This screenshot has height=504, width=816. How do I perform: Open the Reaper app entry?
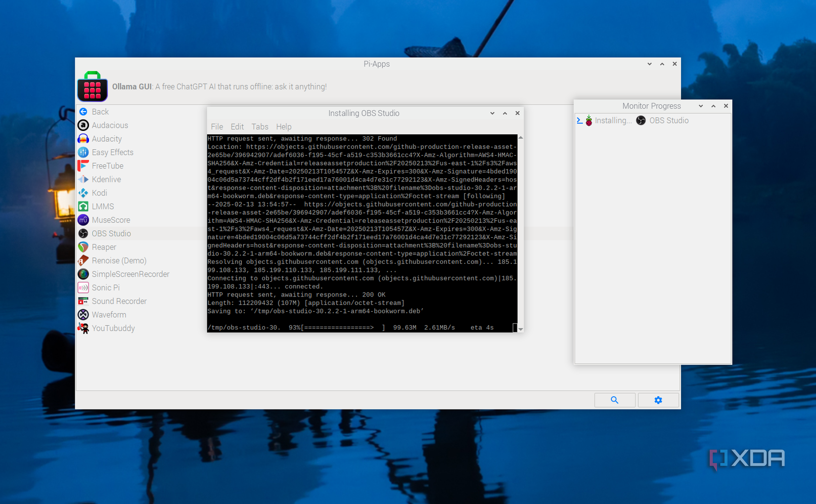click(104, 247)
